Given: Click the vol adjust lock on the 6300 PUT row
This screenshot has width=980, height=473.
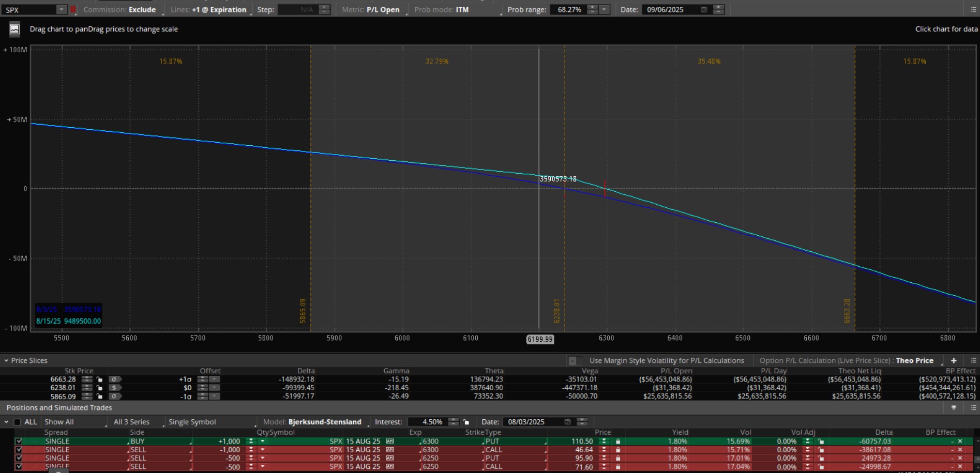Looking at the screenshot, I should (821, 441).
